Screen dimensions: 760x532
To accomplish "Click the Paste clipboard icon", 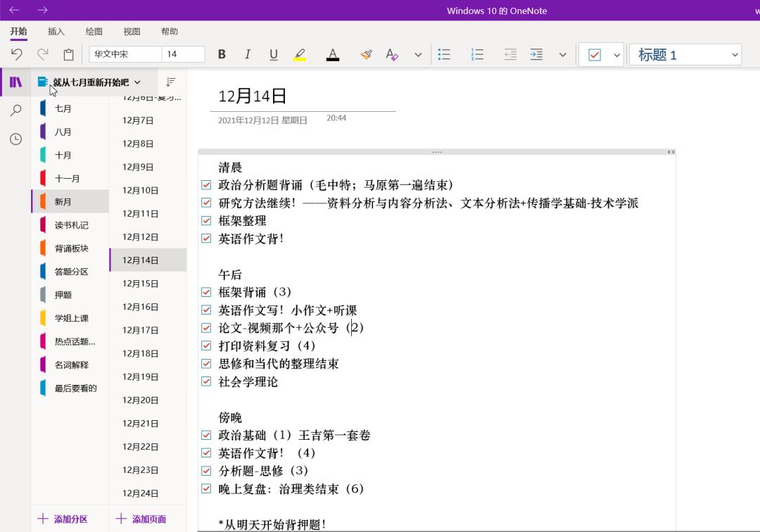I will coord(68,53).
